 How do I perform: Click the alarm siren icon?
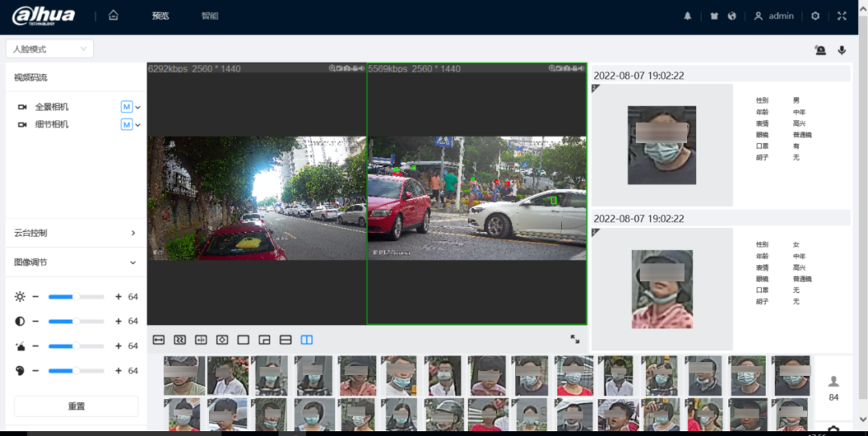coord(820,50)
